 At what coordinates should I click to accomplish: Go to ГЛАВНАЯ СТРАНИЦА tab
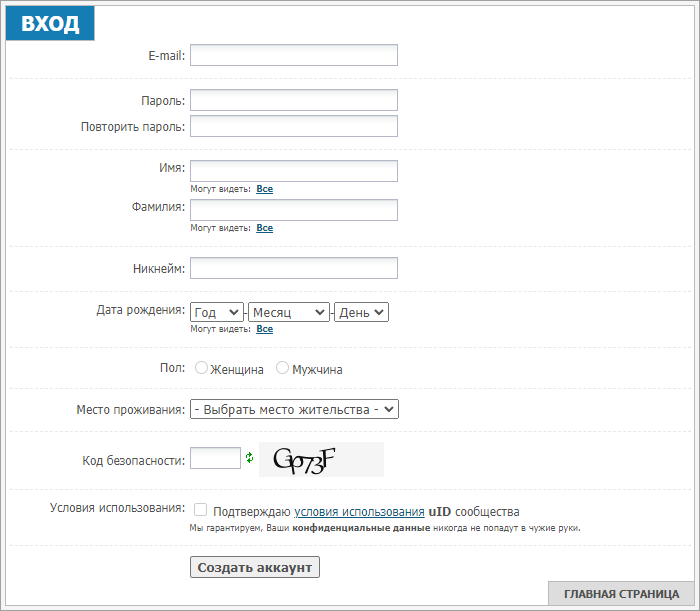tap(621, 594)
